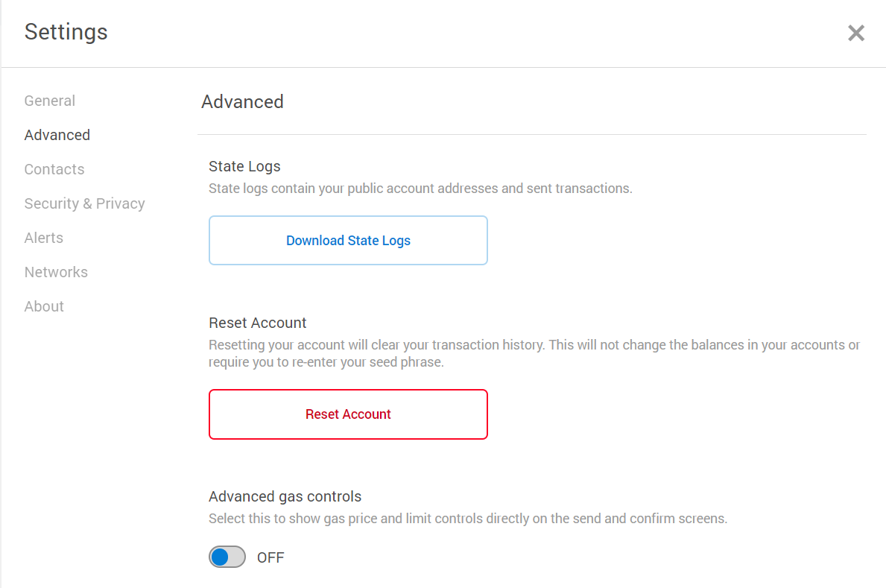Open the Networks settings tab
This screenshot has height=588, width=886.
56,272
